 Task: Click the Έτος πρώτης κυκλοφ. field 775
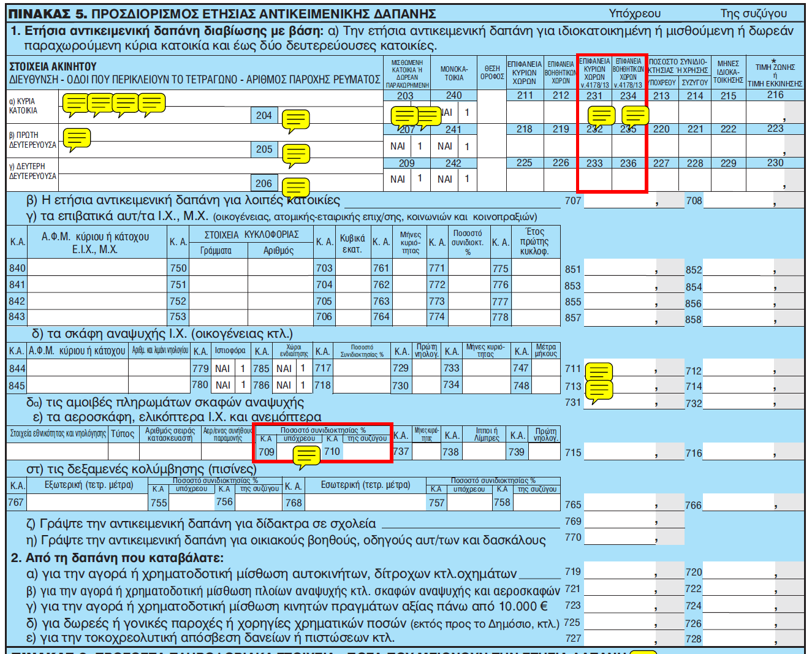tap(536, 268)
